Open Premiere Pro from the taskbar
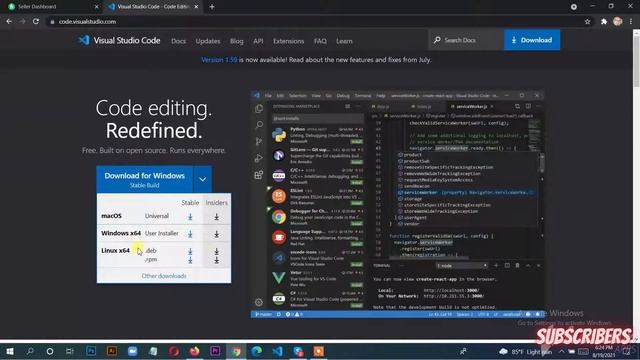Screen dimensions: 640x360 tap(215, 351)
